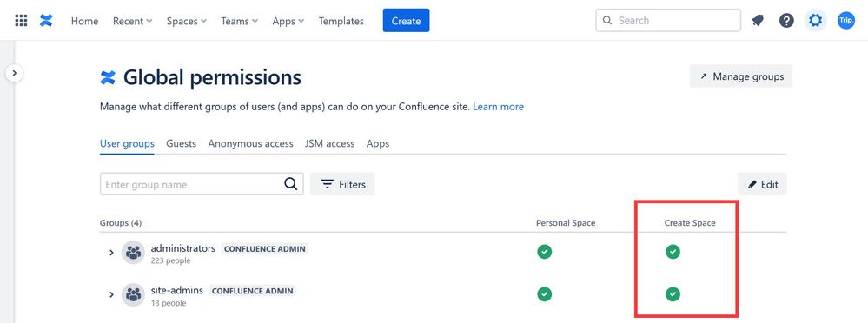Expand the site-admins group row
The image size is (868, 323).
[111, 295]
